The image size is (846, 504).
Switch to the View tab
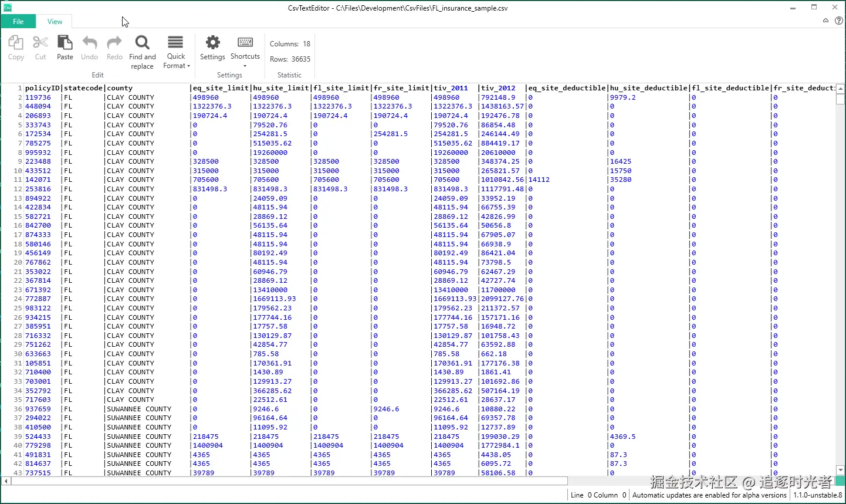click(x=55, y=22)
